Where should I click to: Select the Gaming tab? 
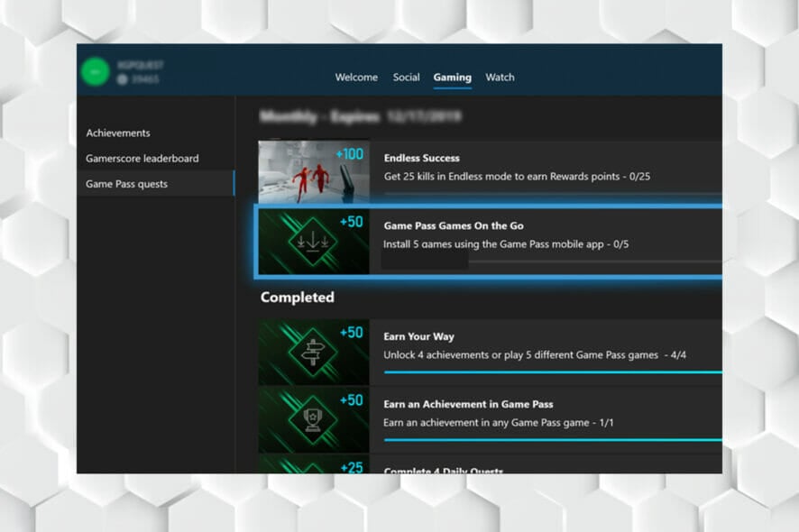coord(453,78)
